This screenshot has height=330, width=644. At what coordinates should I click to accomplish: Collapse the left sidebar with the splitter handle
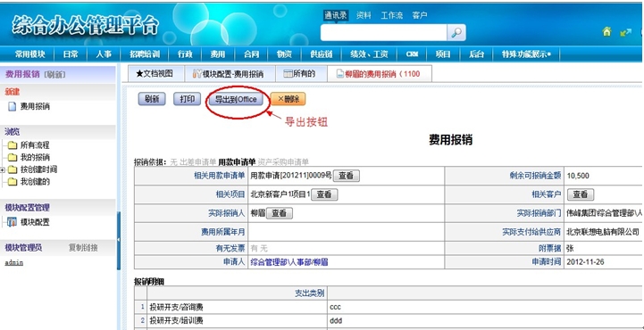pyautogui.click(x=119, y=240)
